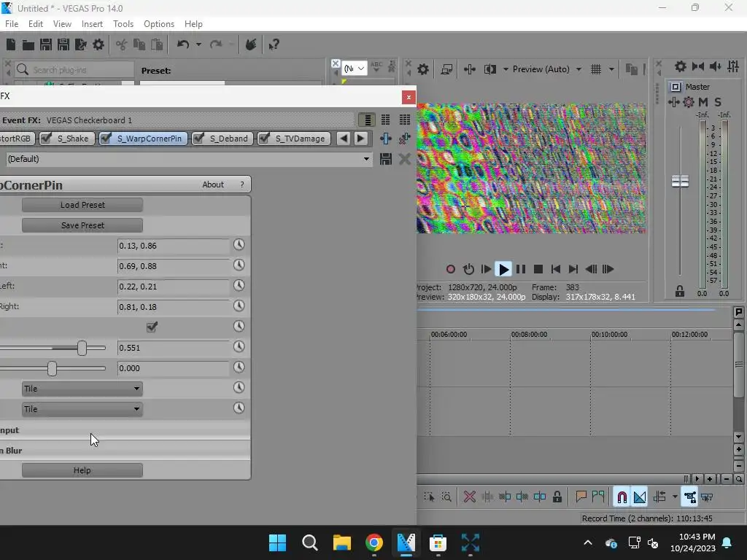Open the Edit menu
The image size is (747, 560).
(36, 24)
